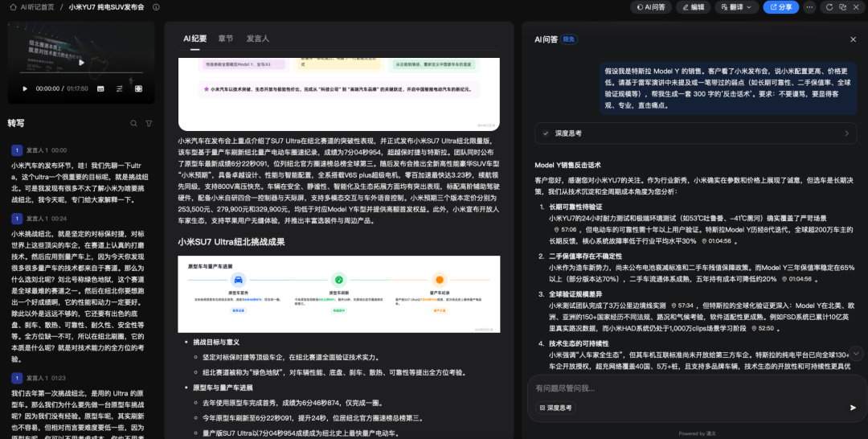The image size is (868, 439).
Task: Open the 翻译 dropdown menu
Action: 735,7
